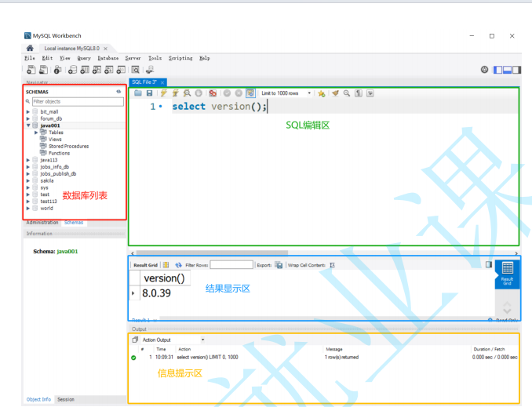This screenshot has width=532, height=407.
Task: Toggle stop-on-error script execution
Action: point(213,93)
